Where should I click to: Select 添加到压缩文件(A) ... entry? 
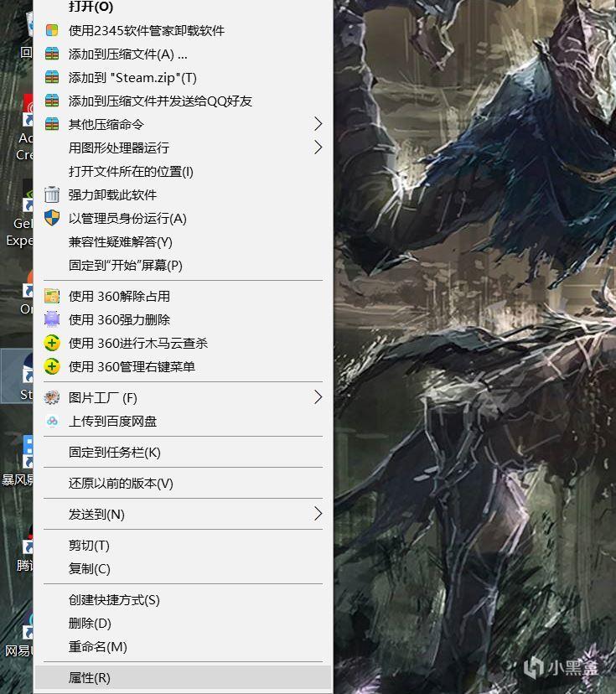pyautogui.click(x=183, y=54)
